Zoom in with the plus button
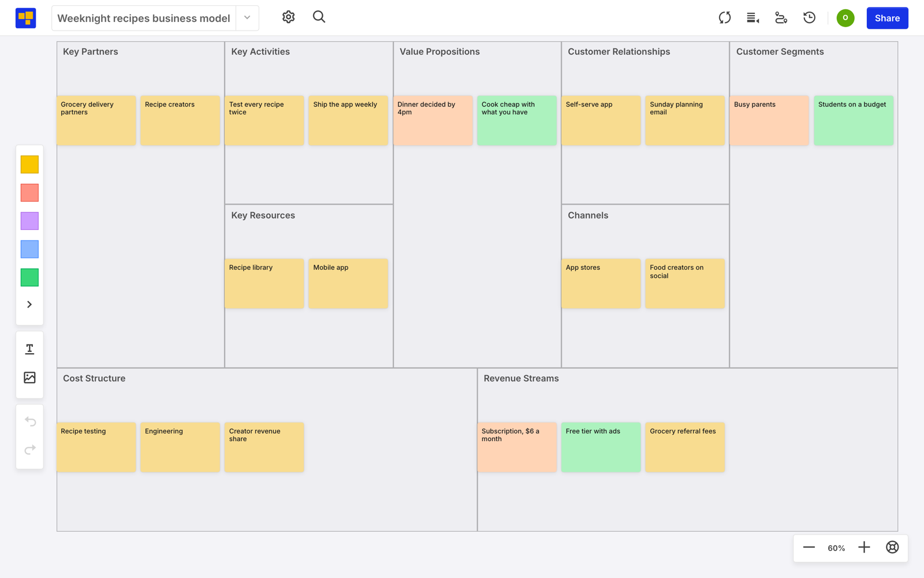 864,547
